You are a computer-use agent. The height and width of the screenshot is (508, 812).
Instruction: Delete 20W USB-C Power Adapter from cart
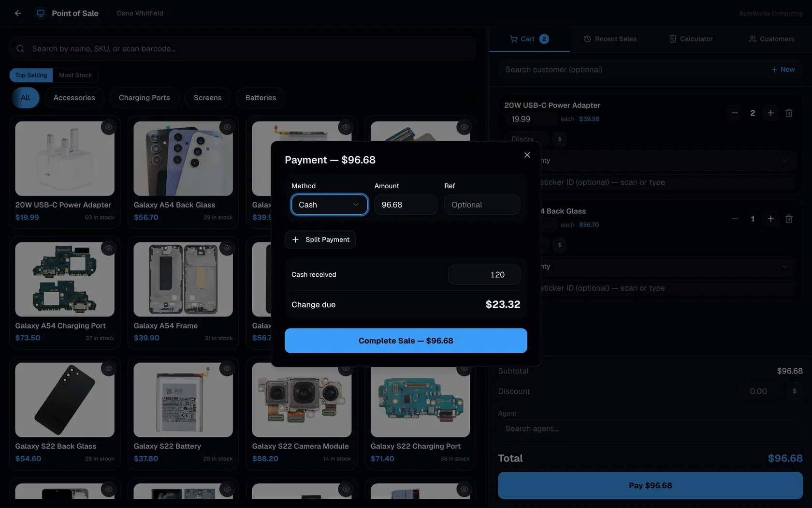789,113
